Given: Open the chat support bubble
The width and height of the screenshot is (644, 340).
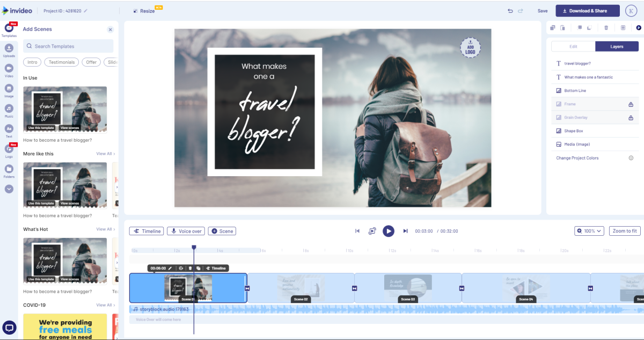Looking at the screenshot, I should coord(10,327).
